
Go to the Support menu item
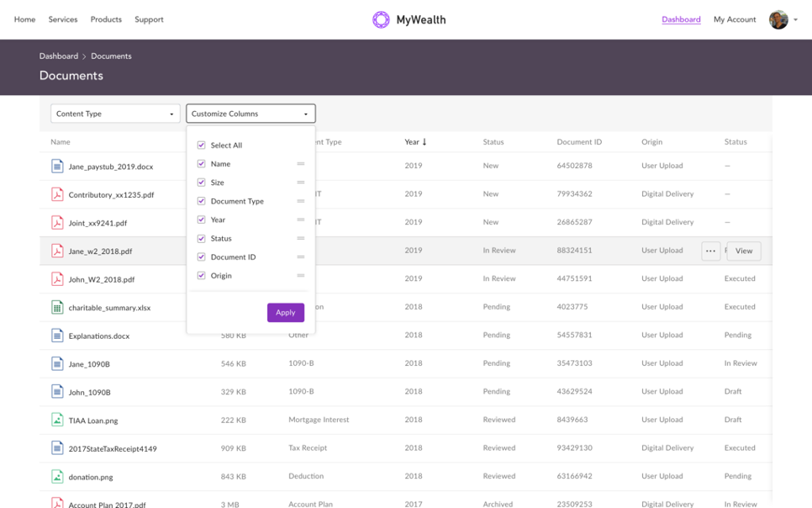tap(149, 19)
